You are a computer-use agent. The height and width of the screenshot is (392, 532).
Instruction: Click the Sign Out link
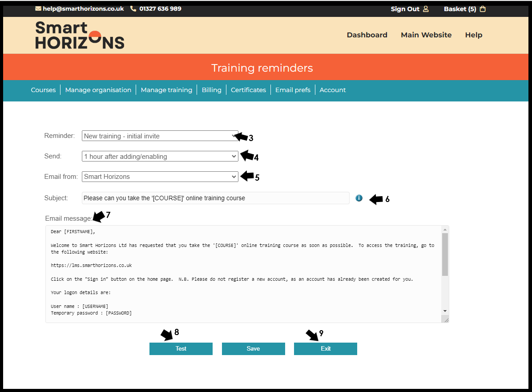pos(405,9)
